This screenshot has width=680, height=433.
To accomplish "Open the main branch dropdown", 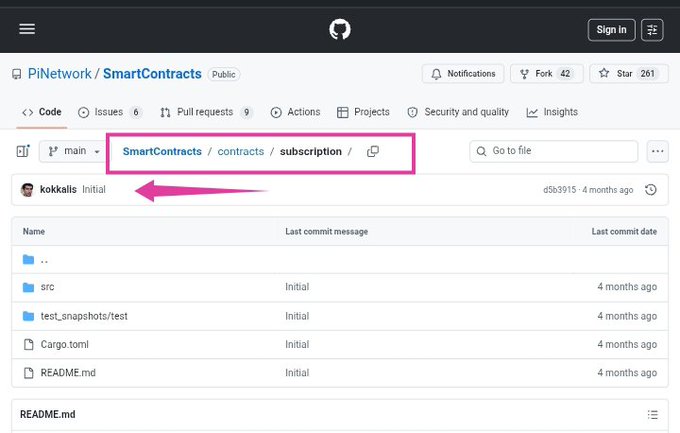I will pos(74,151).
